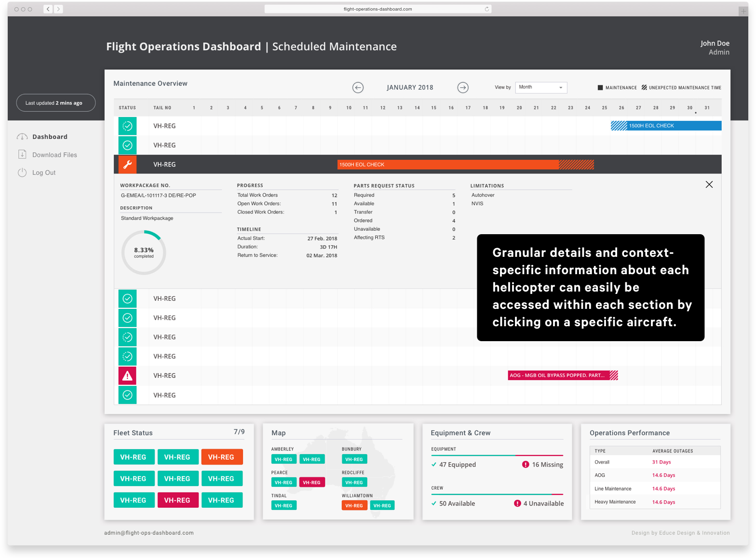Viewport: 756px width, 558px height.
Task: Open the Dashboard menu item
Action: pyautogui.click(x=50, y=137)
